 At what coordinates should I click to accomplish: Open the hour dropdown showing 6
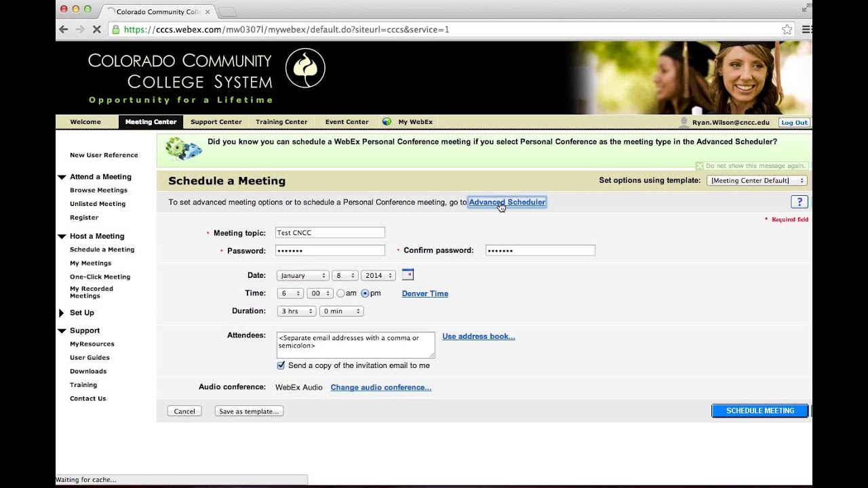[290, 293]
